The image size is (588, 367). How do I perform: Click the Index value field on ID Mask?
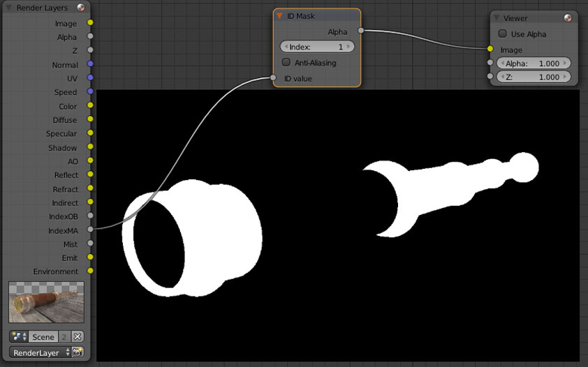[x=317, y=47]
